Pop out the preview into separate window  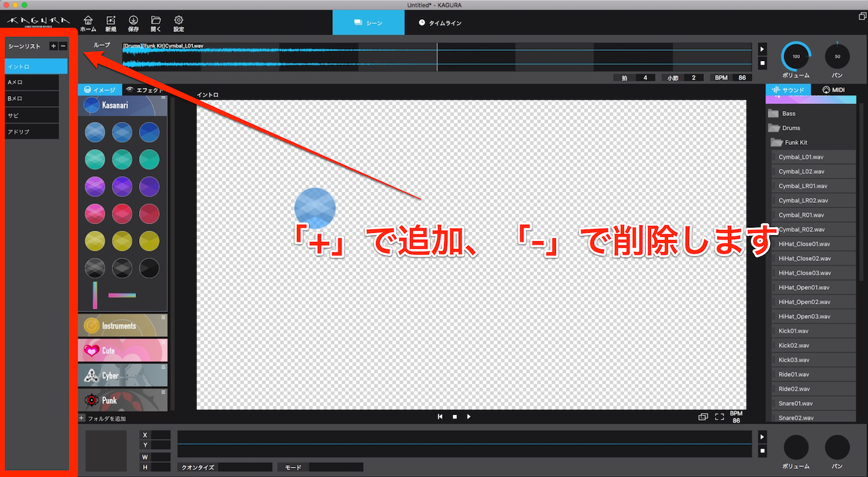703,417
